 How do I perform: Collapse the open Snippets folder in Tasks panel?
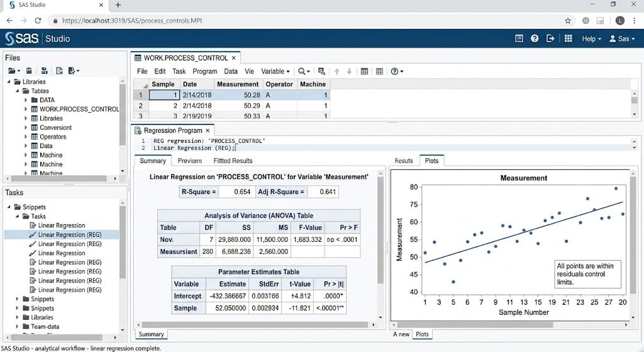tap(9, 207)
